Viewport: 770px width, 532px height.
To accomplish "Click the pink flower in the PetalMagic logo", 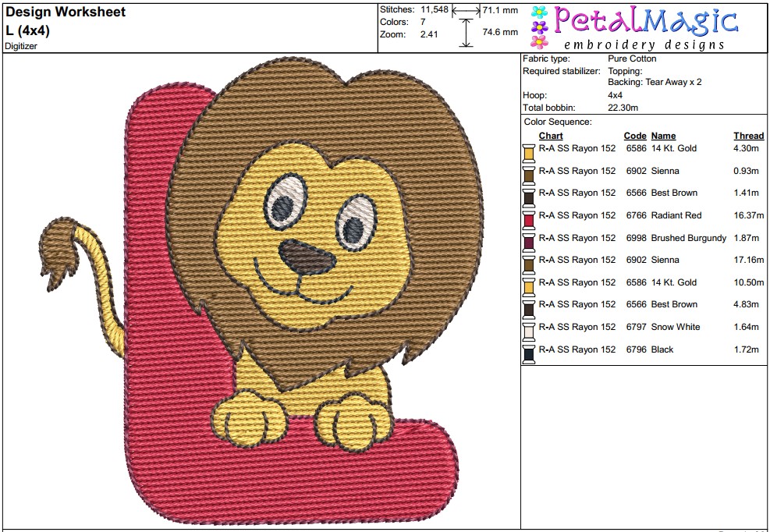I will [x=539, y=42].
